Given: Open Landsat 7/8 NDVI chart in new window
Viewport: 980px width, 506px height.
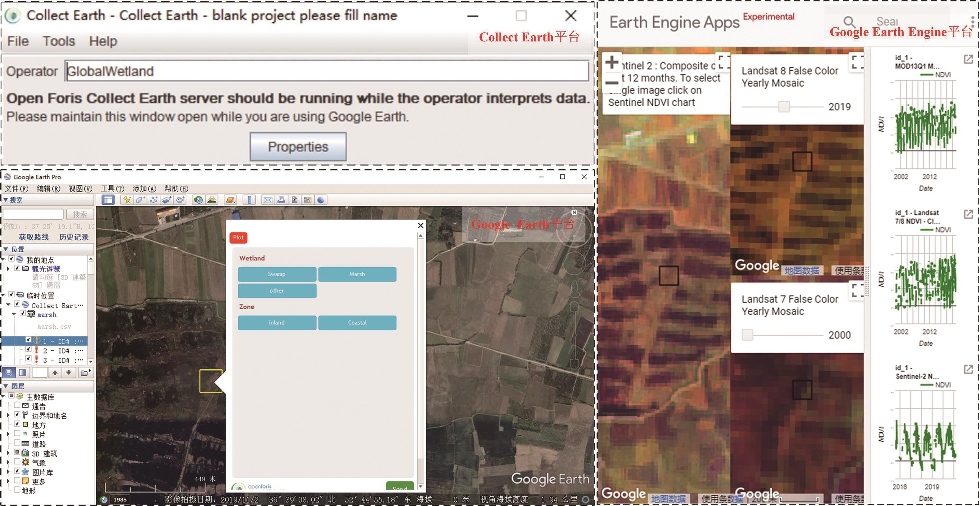Looking at the screenshot, I should pyautogui.click(x=968, y=214).
